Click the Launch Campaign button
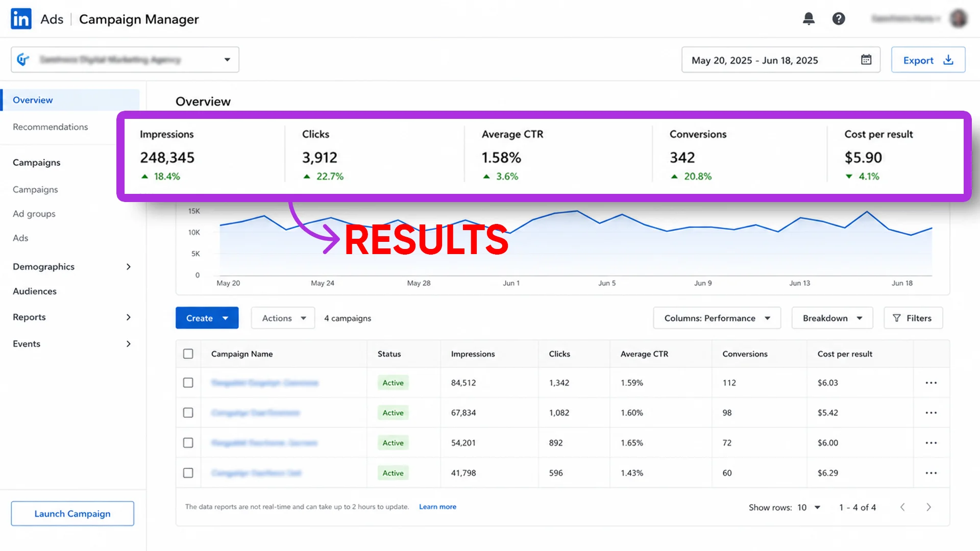Screen dimensions: 980x551 pos(72,513)
